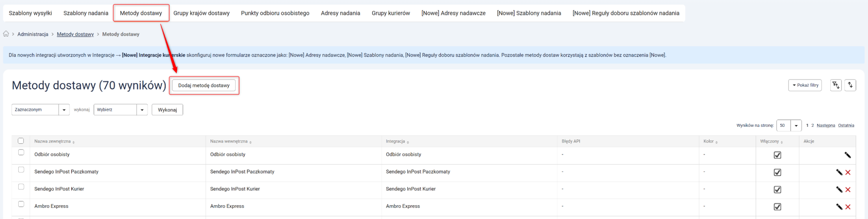
Task: Expand Pokaż filtry panel
Action: point(805,85)
